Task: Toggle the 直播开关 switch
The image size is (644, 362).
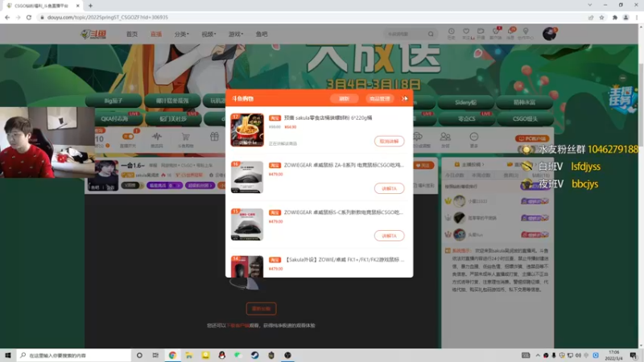Action: pyautogui.click(x=128, y=137)
